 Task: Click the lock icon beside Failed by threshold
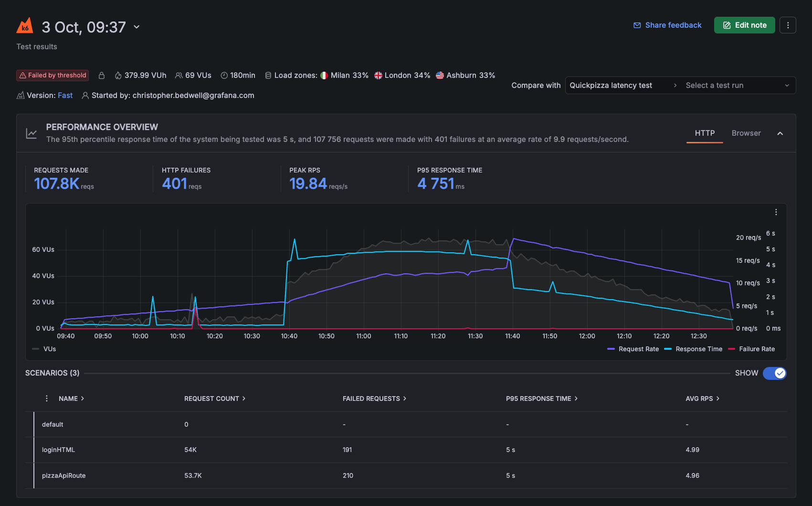(x=102, y=75)
